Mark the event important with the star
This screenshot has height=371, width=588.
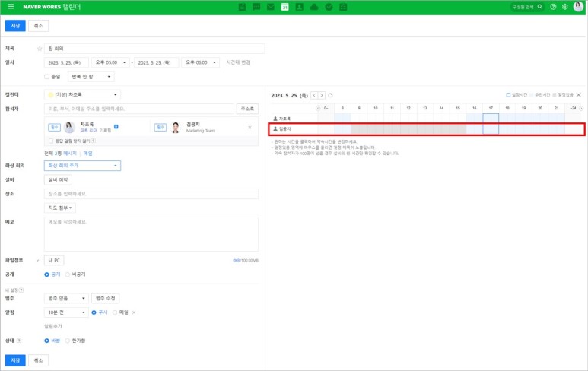(40, 49)
